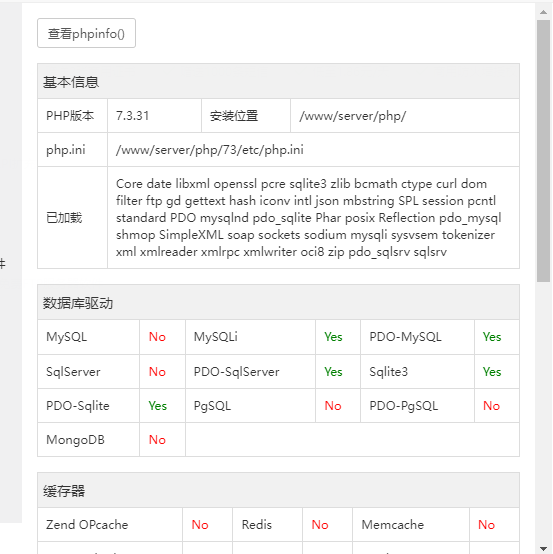Click the 查看phpinfo() button
The width and height of the screenshot is (553, 554).
click(x=86, y=33)
